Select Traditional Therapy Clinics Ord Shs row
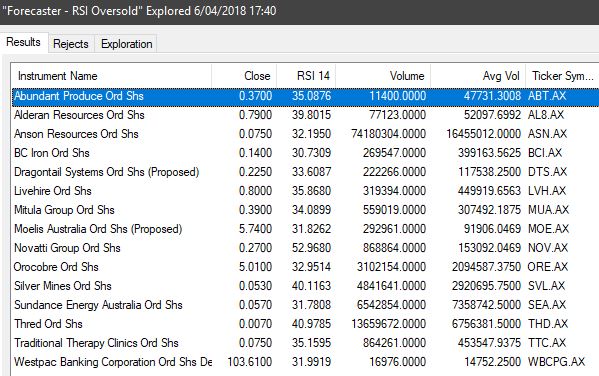Image resolution: width=599 pixels, height=376 pixels. 305,343
